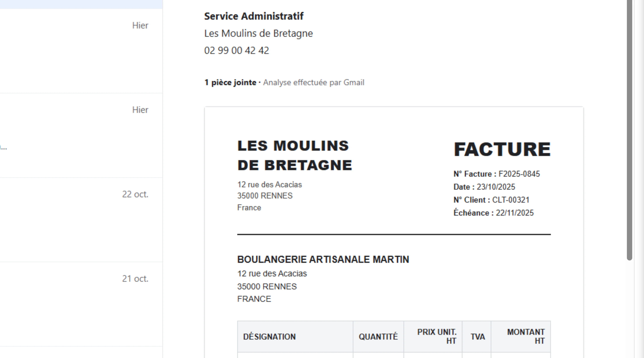This screenshot has height=358, width=644.
Task: Open the message dated '22 oct.'
Action: coord(81,220)
